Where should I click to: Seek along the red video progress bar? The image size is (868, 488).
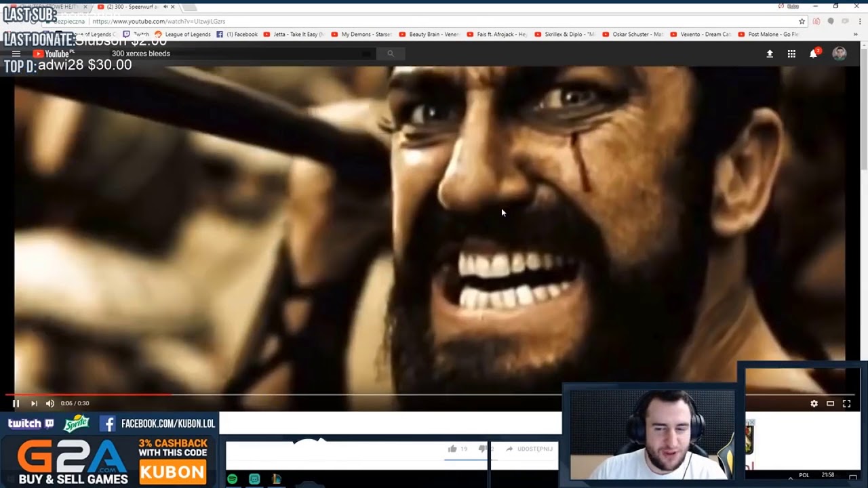tap(88, 394)
